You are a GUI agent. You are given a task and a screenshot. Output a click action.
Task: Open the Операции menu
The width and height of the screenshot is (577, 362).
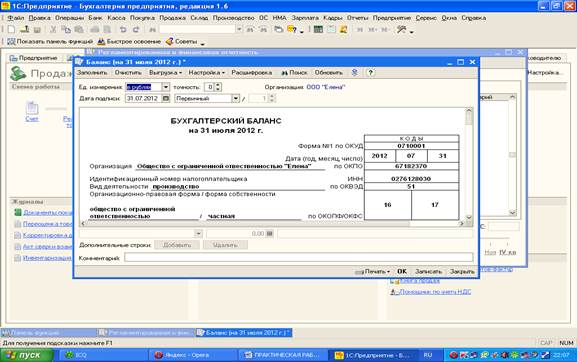coord(70,18)
